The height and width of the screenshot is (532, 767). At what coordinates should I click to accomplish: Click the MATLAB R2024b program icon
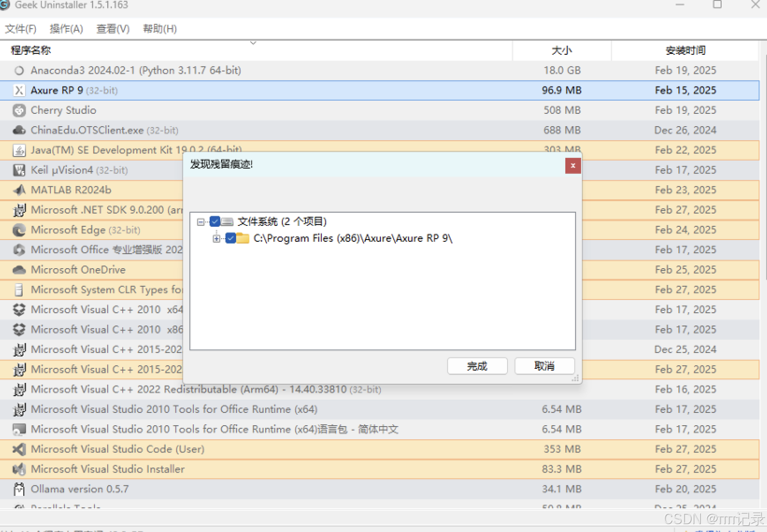tap(19, 190)
